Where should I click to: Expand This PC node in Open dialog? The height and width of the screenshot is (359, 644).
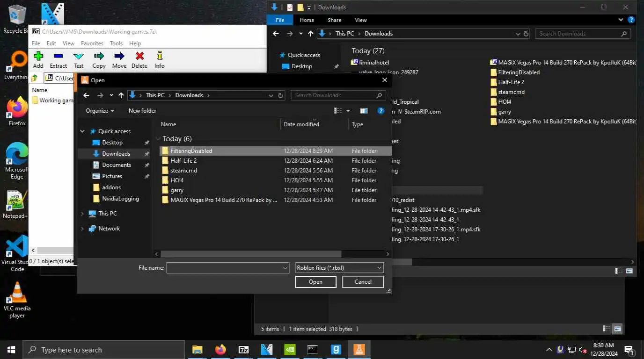(82, 214)
